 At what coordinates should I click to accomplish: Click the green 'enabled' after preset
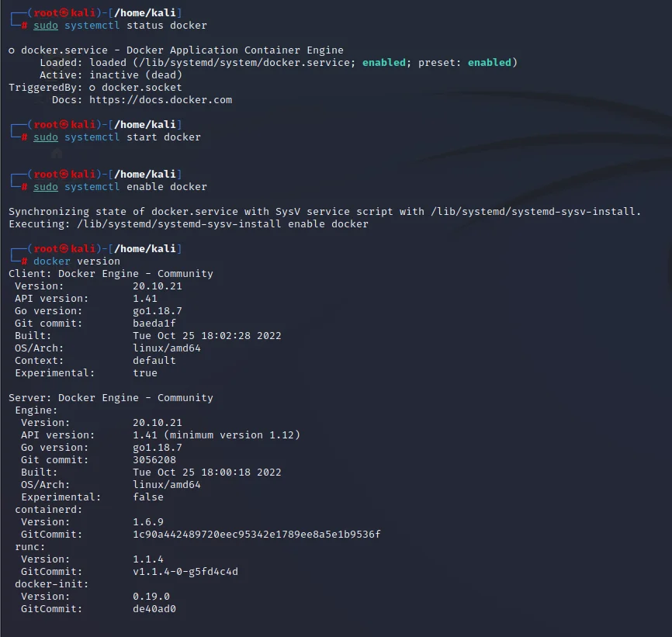489,62
